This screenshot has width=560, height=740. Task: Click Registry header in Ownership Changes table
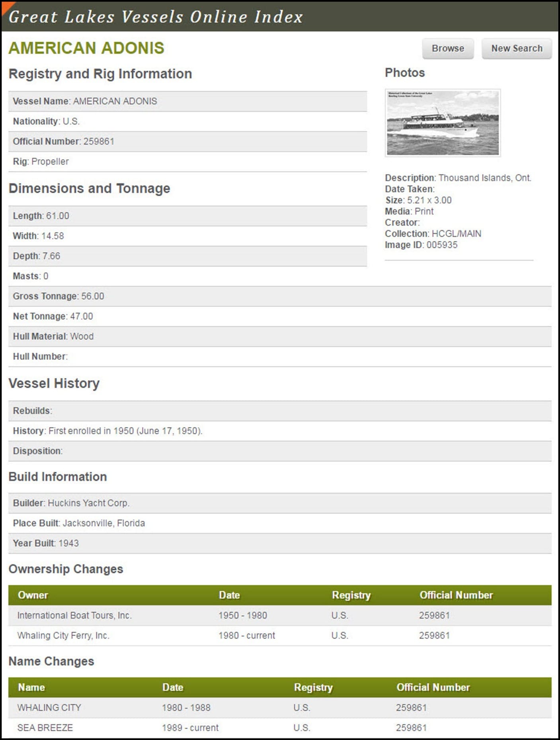351,595
